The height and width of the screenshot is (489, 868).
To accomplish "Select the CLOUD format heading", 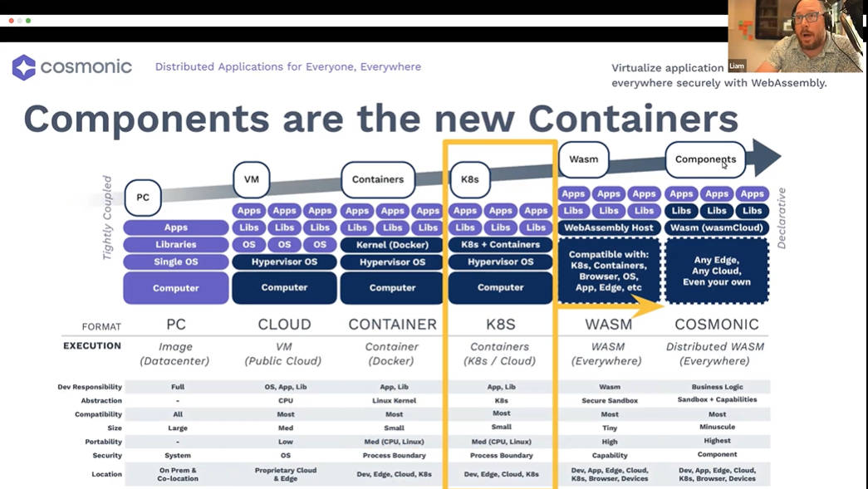I will click(x=285, y=324).
